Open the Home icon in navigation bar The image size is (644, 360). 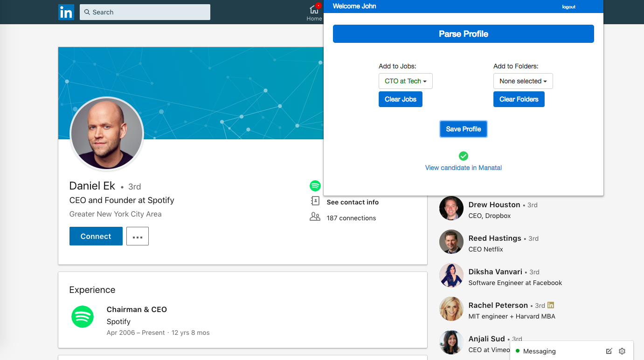314,10
